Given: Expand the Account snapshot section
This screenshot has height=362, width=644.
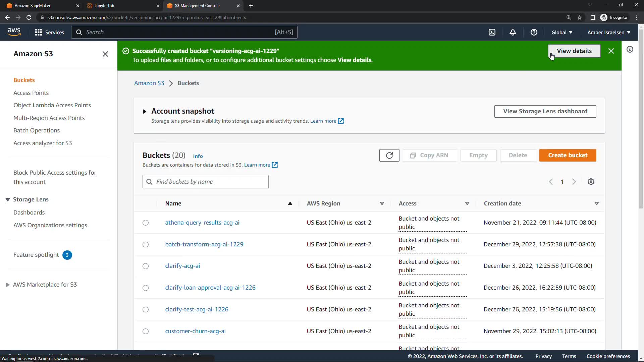Looking at the screenshot, I should click(145, 111).
